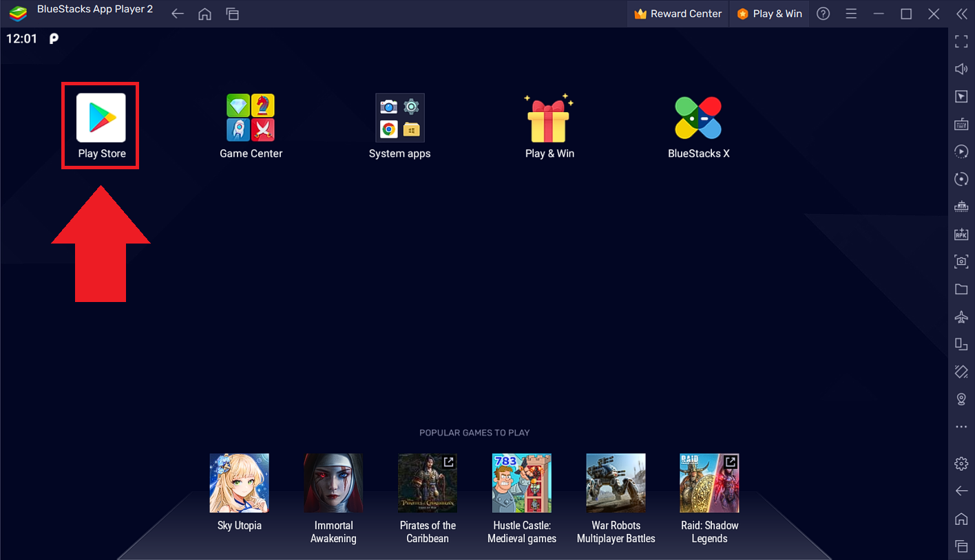Click the cursor lock icon in the sidebar
Viewport: 975px width, 560px height.
[961, 96]
